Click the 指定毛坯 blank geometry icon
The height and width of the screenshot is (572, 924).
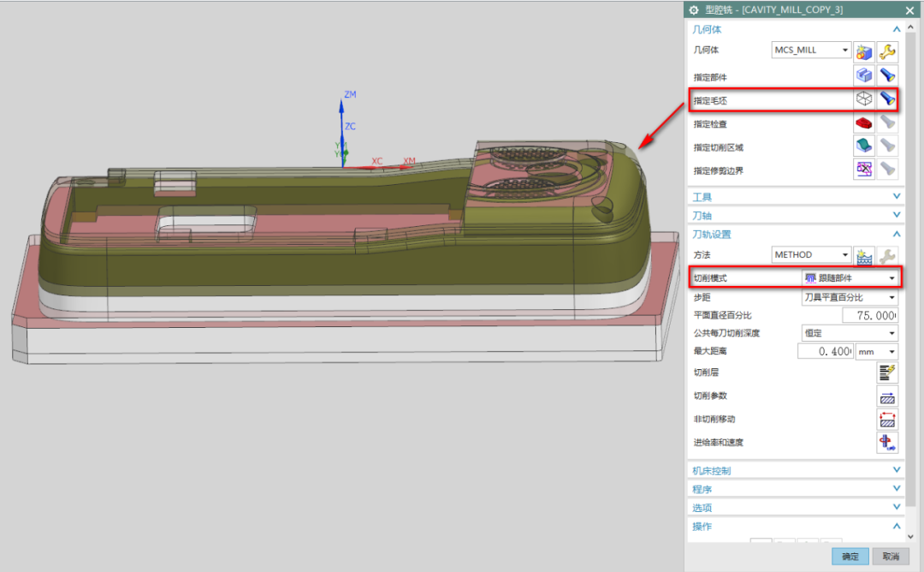[864, 99]
